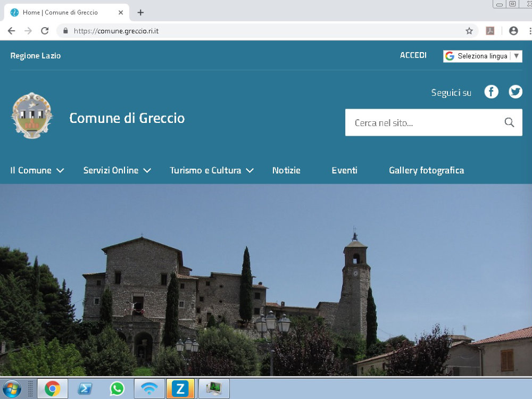The image size is (532, 399).
Task: Click the address bar URL
Action: point(116,31)
